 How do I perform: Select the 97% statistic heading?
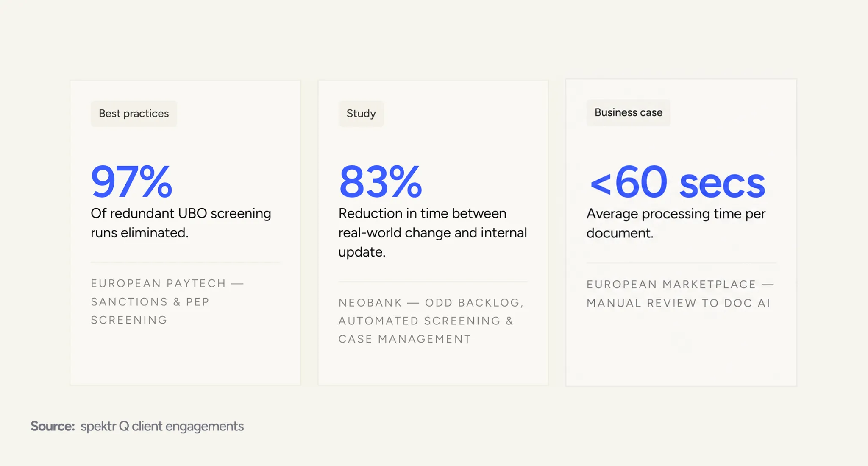pos(132,182)
